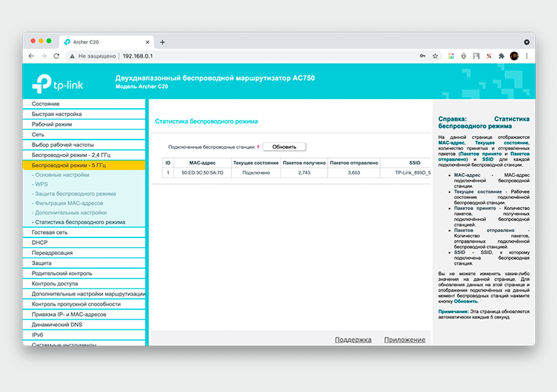Open the WPS submenu item
Screen dimensions: 557x392
tap(40, 185)
